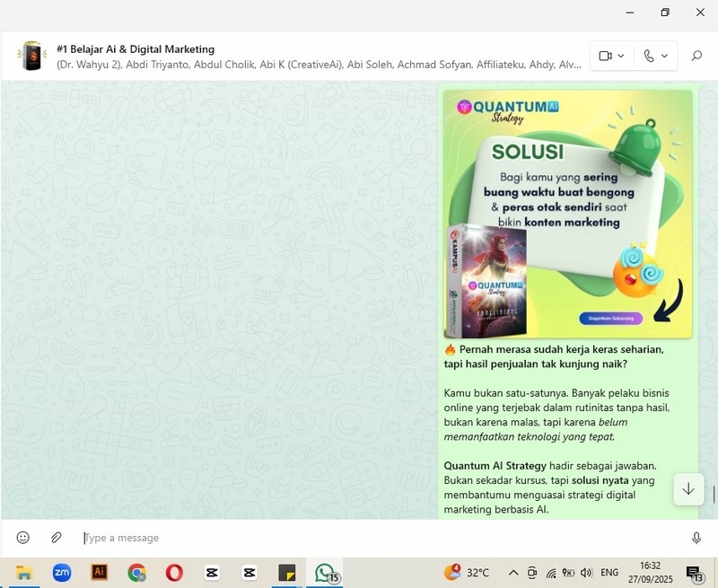
Task: Click the chat scrollbar thumb
Action: point(714,494)
